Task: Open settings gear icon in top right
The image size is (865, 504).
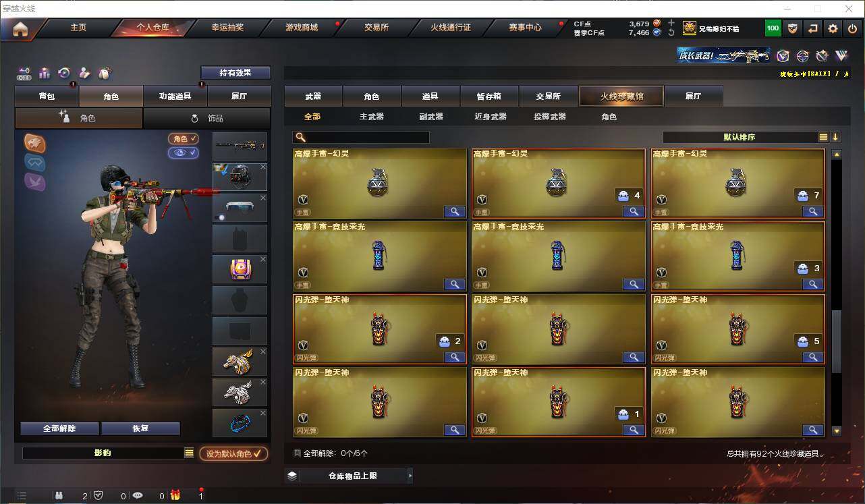Action: coord(833,28)
